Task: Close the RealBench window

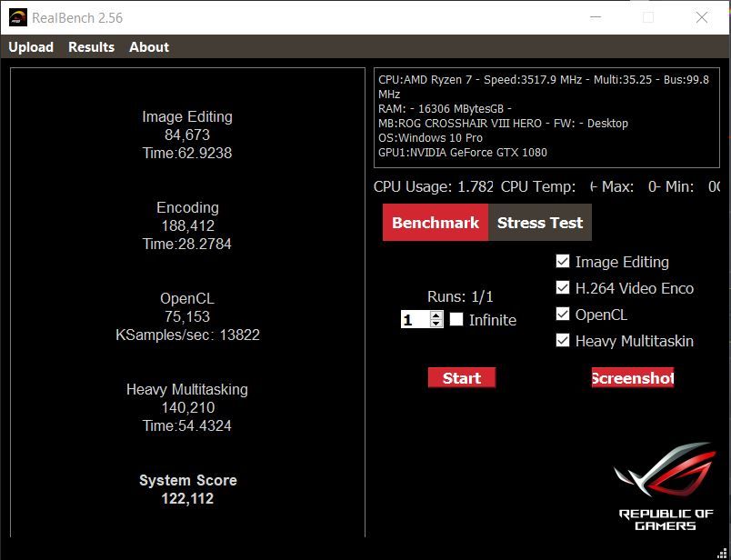Action: pos(702,17)
